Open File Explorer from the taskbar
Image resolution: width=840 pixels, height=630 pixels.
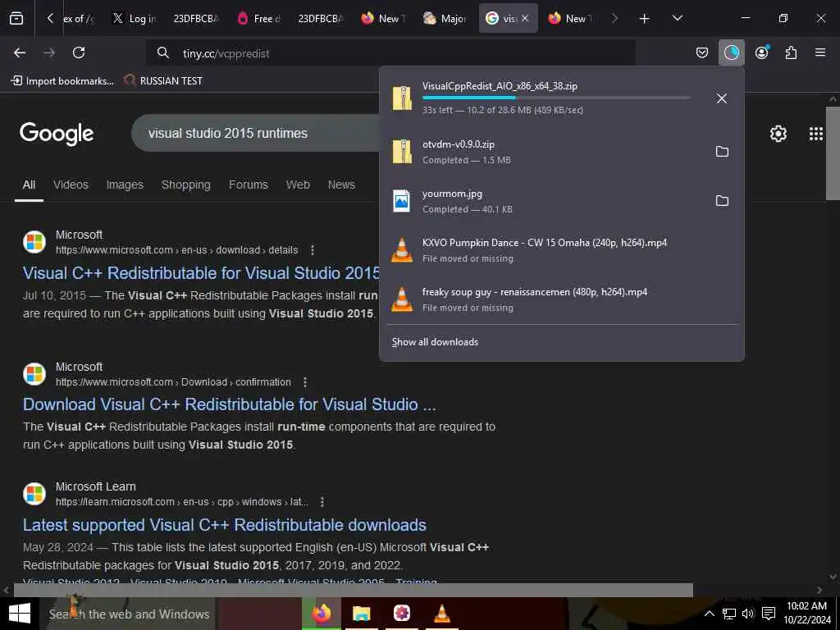tap(362, 614)
